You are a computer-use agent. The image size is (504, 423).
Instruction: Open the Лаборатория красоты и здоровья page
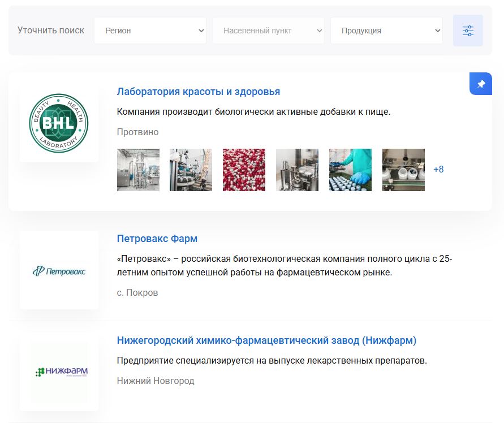click(x=198, y=90)
